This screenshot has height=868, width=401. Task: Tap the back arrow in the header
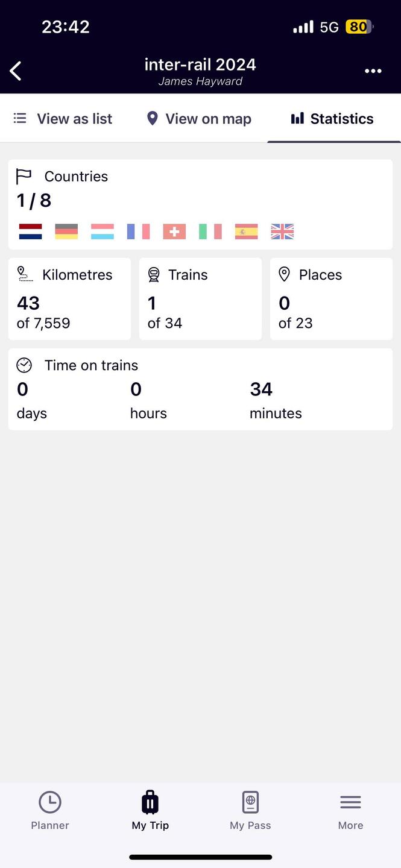pyautogui.click(x=16, y=71)
